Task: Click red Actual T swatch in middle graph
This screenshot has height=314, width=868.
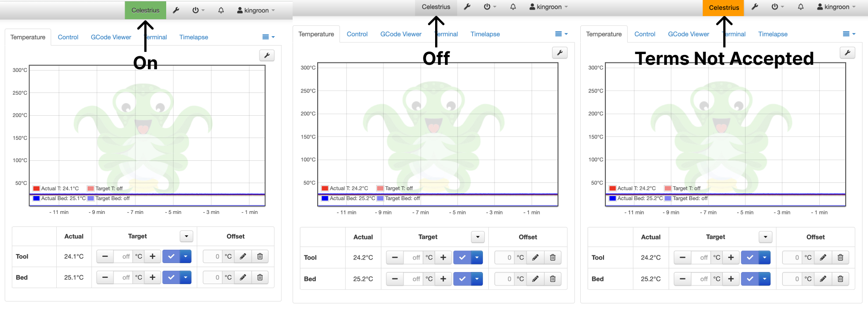Action: (x=325, y=188)
